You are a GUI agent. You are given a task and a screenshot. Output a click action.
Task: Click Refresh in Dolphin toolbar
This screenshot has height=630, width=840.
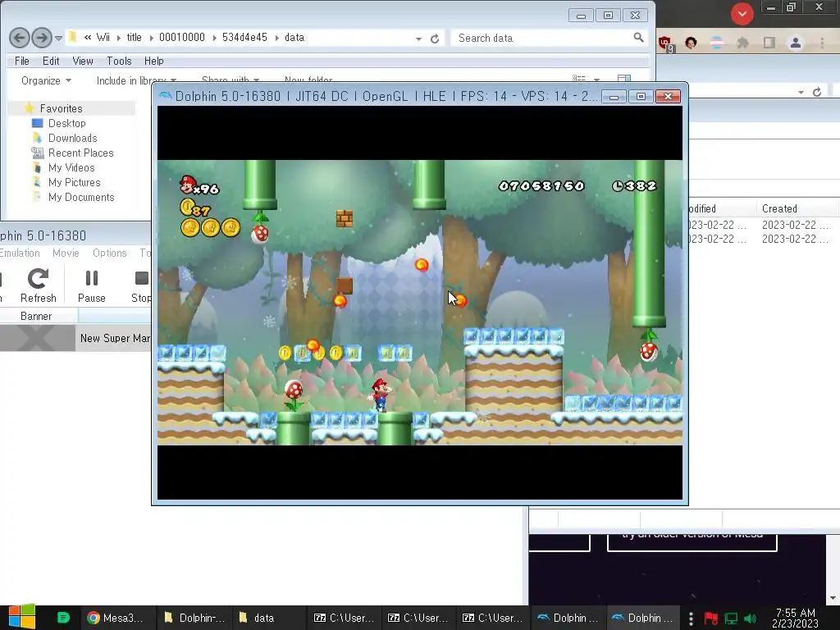click(x=38, y=285)
